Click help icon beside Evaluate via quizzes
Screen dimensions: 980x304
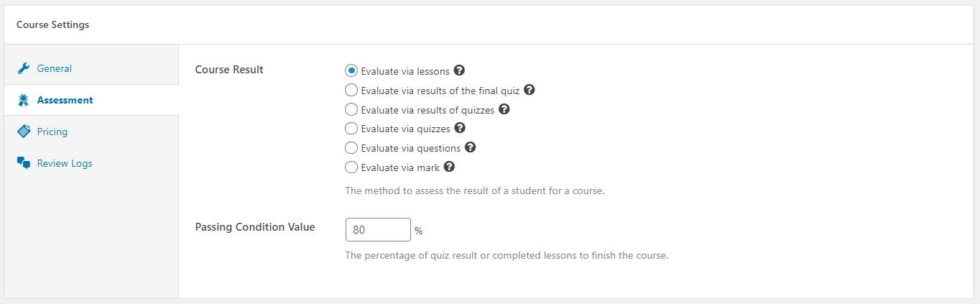click(x=461, y=128)
